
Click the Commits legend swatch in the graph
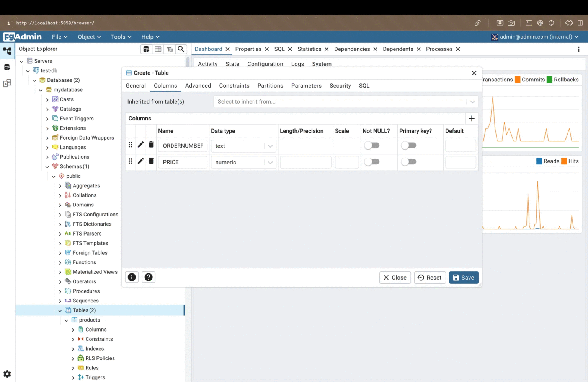(518, 80)
